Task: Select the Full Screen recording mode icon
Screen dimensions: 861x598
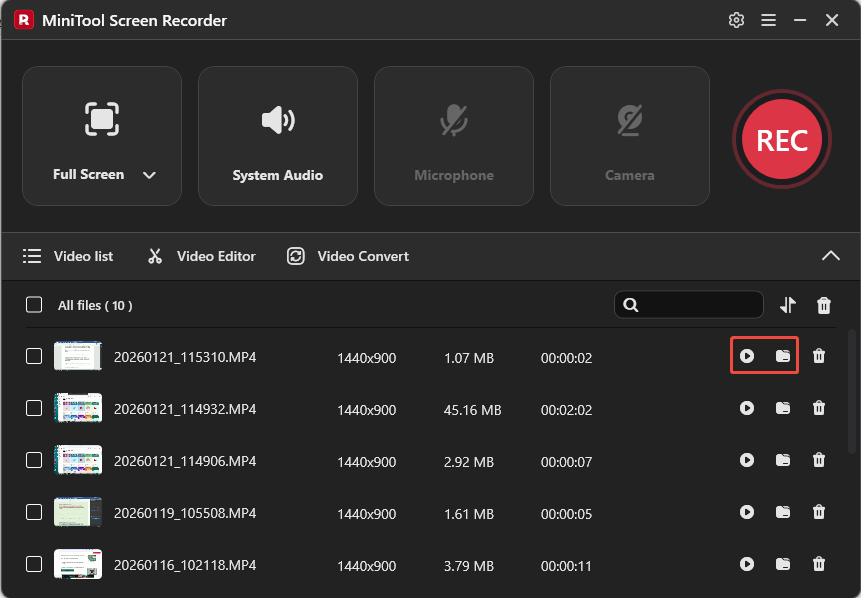Action: (101, 120)
